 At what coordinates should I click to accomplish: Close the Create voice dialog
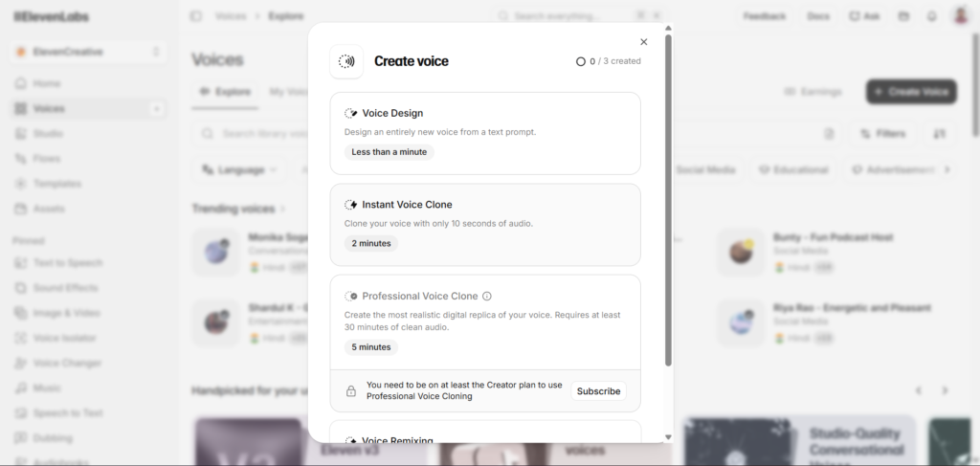click(644, 42)
